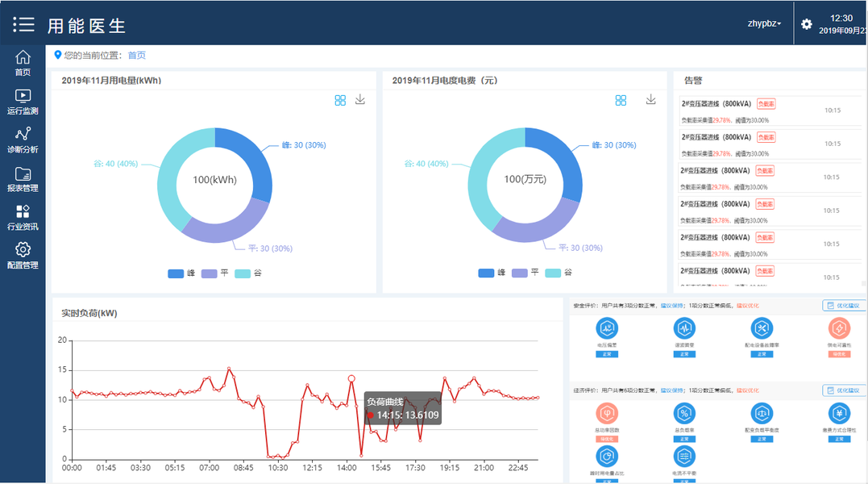Click the 正常 badge under 总负载率
868x484 pixels.
pyautogui.click(x=684, y=439)
